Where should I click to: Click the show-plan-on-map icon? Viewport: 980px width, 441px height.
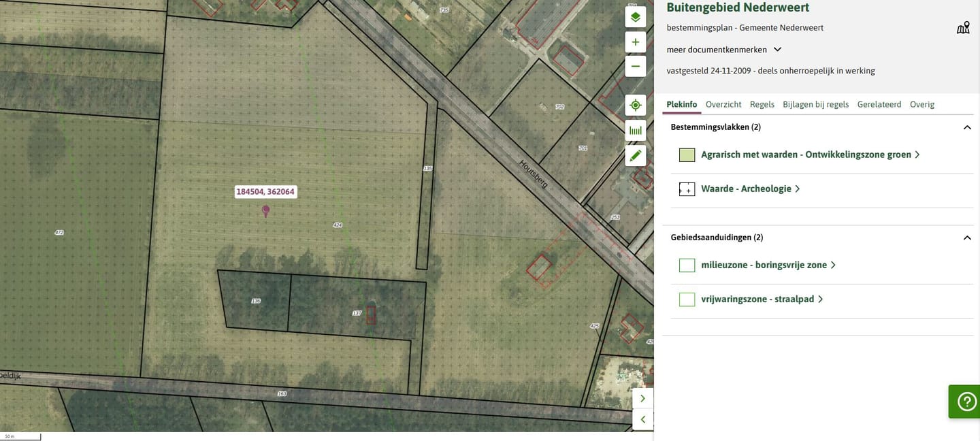click(x=962, y=28)
